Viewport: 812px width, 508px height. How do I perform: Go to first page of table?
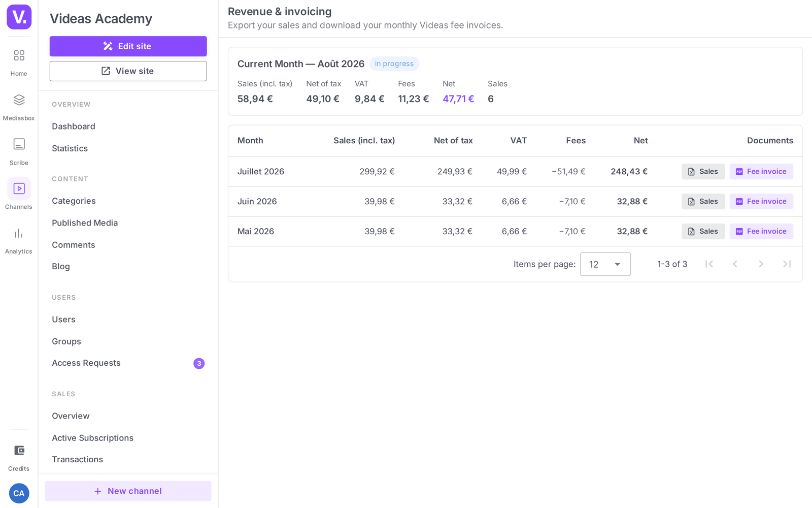click(x=709, y=264)
